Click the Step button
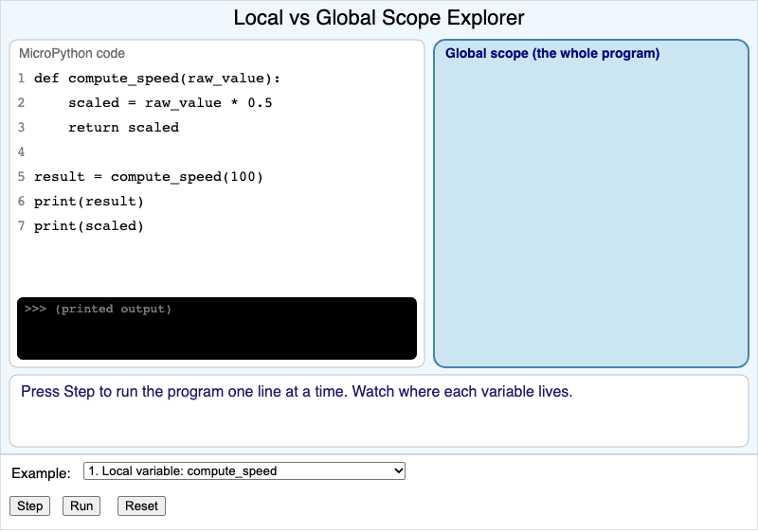The image size is (758, 532). [29, 505]
